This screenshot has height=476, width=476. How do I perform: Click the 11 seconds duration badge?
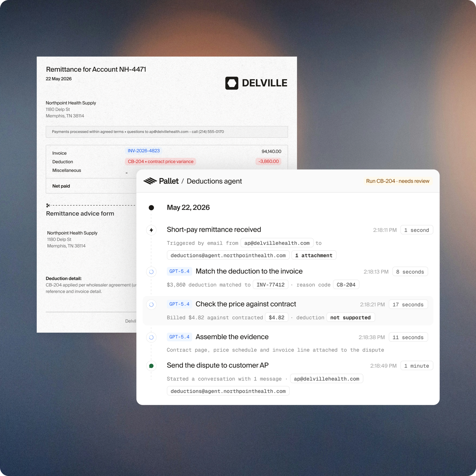pos(408,337)
